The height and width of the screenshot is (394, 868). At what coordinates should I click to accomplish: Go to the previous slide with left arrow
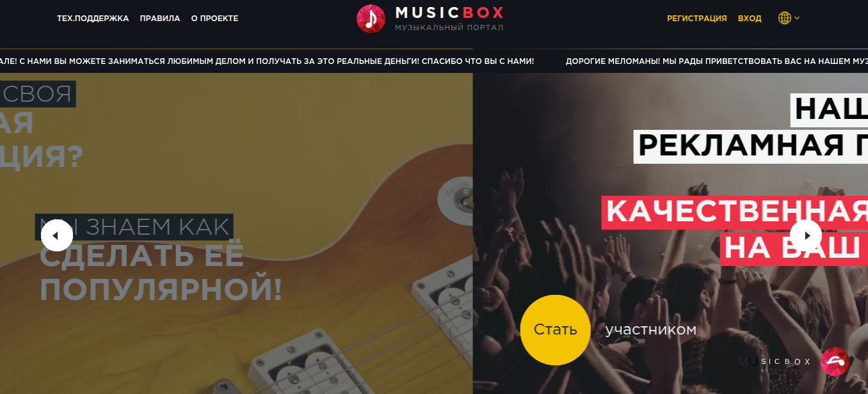[56, 235]
